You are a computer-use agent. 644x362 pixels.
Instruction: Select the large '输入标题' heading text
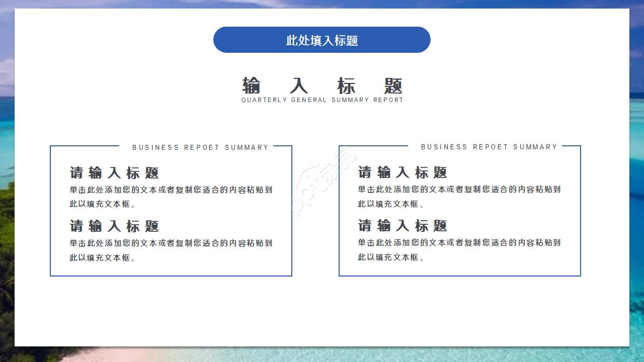(321, 86)
